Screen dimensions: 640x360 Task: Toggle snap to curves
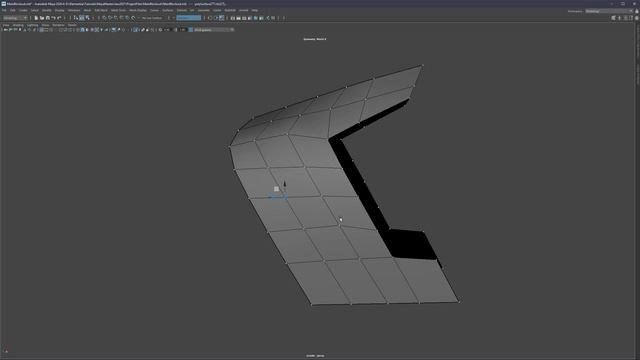(x=110, y=18)
